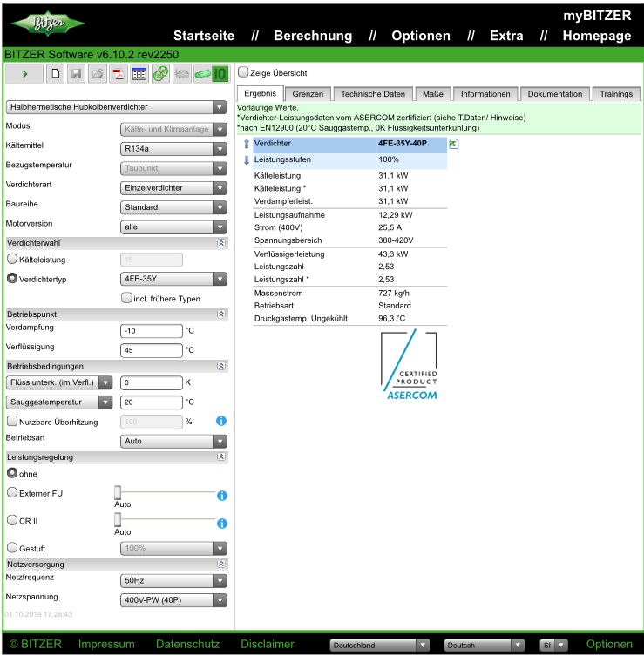
Task: Open SI units dropdown
Action: tap(553, 646)
